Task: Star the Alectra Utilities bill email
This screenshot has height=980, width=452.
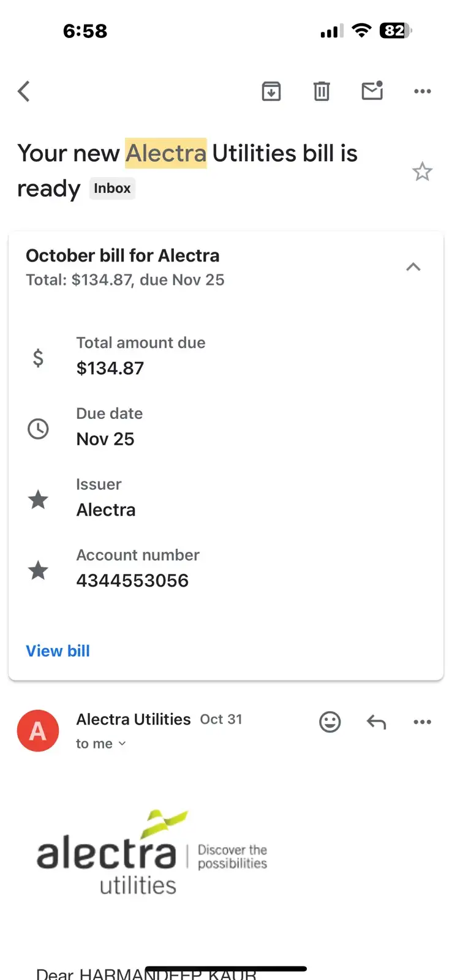Action: pyautogui.click(x=422, y=171)
